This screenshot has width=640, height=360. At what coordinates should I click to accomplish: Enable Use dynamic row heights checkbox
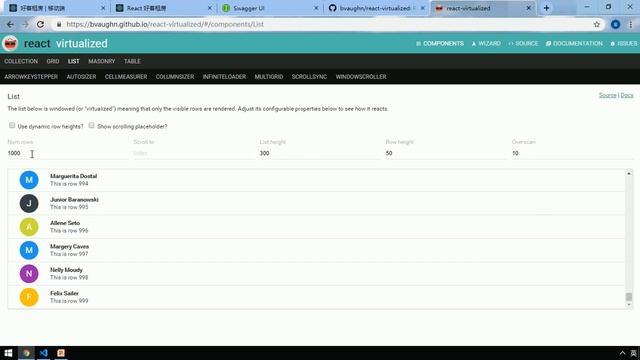pos(12,125)
